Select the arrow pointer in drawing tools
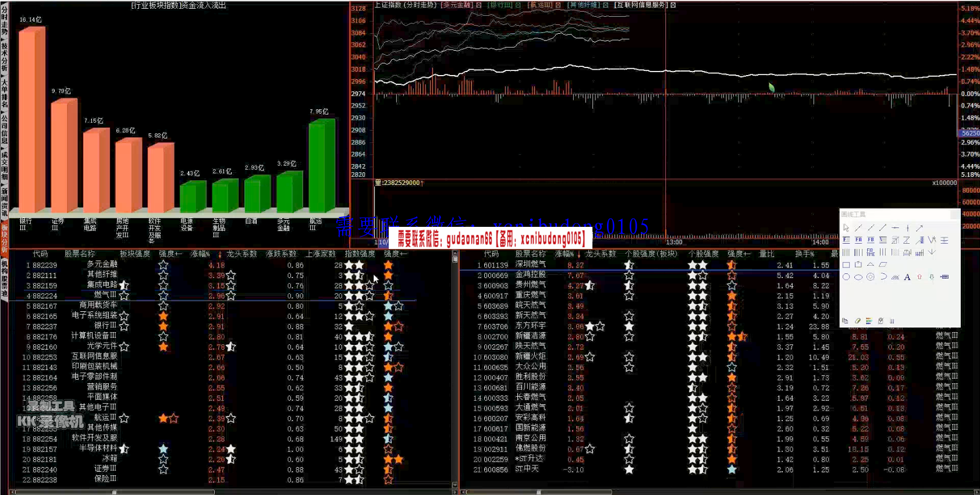The image size is (980, 495). pos(846,228)
